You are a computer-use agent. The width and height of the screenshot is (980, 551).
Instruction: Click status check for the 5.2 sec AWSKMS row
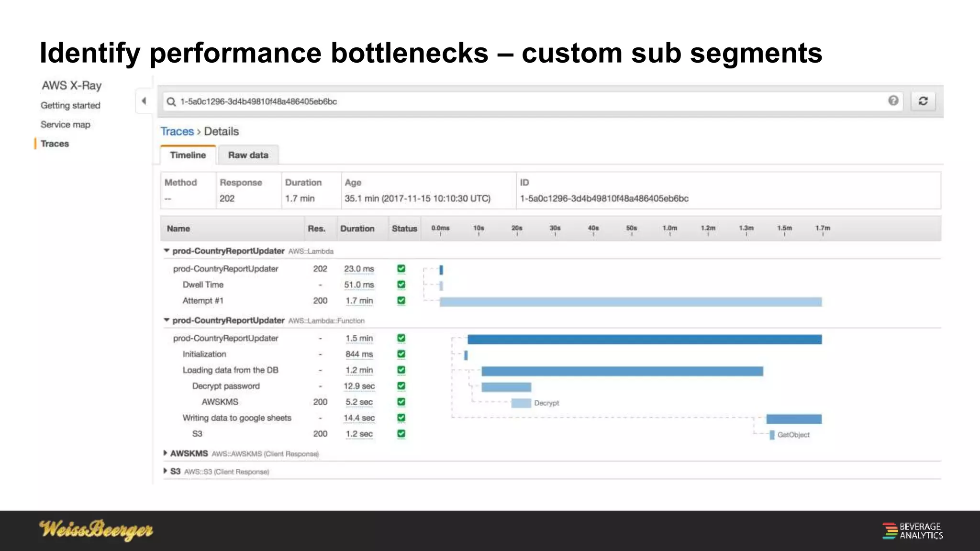pos(401,402)
